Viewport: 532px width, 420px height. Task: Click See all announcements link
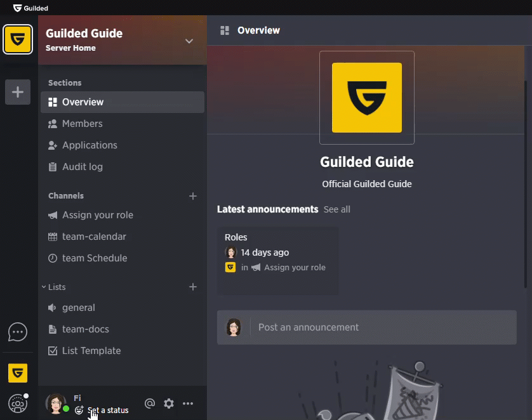336,209
